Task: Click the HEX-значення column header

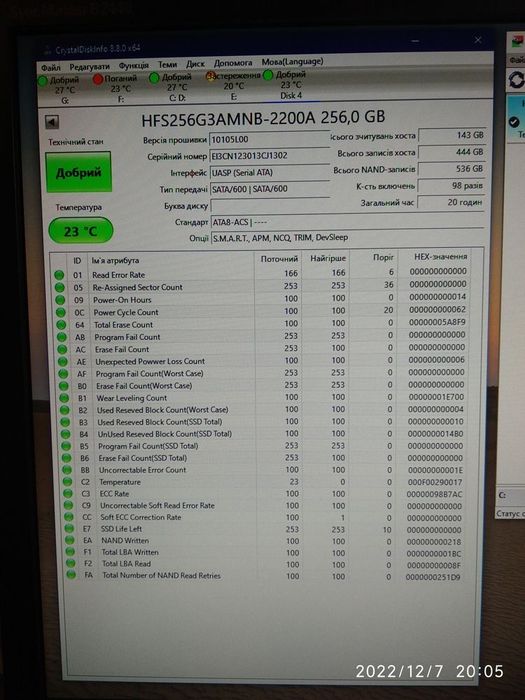Action: pos(440,256)
